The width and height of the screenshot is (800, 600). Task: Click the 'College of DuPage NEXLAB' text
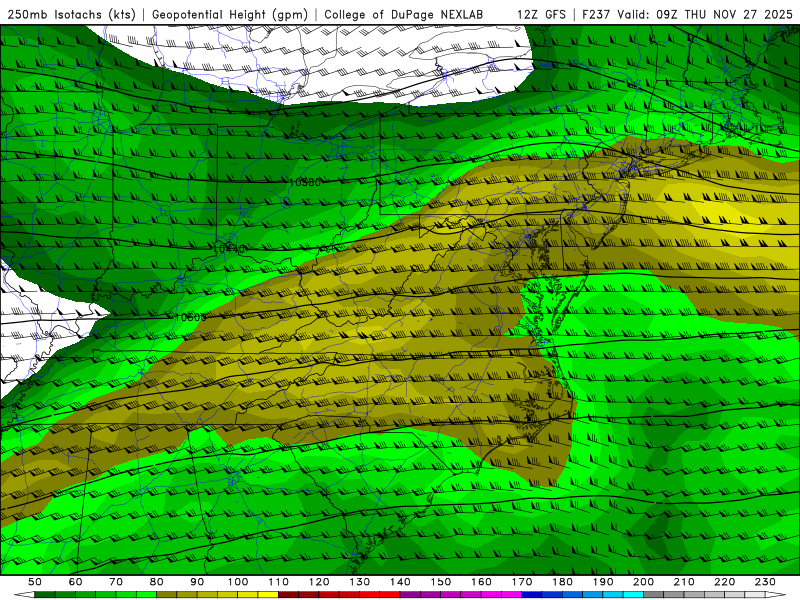pos(404,14)
